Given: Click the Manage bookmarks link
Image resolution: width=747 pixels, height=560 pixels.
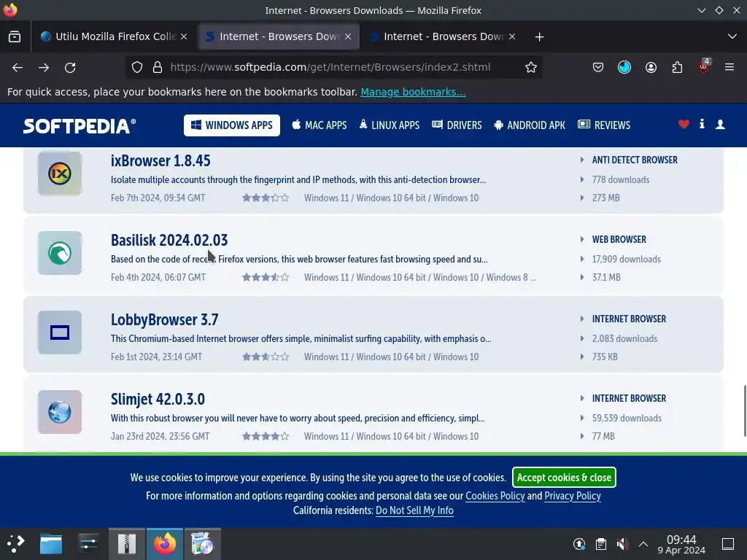Looking at the screenshot, I should [x=413, y=92].
